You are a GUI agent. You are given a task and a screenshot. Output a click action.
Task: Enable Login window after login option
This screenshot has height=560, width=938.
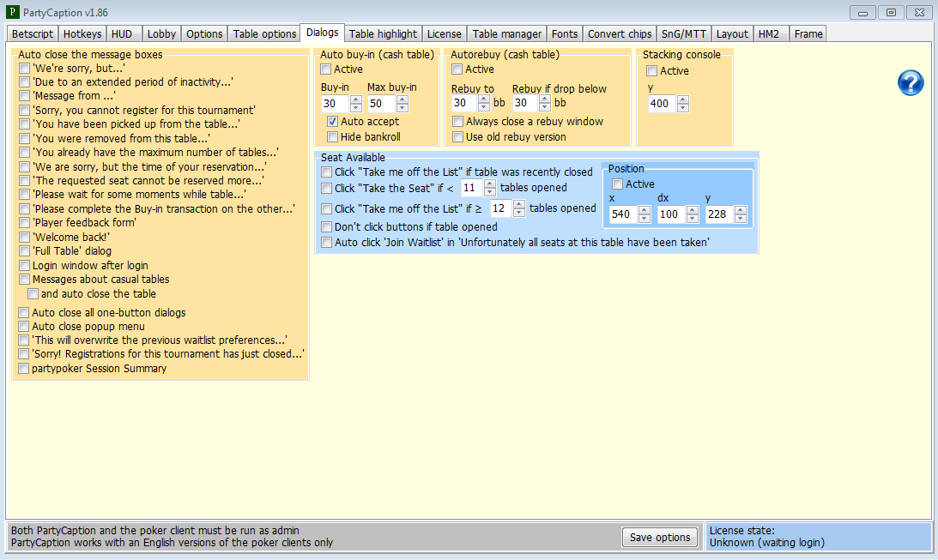point(25,265)
